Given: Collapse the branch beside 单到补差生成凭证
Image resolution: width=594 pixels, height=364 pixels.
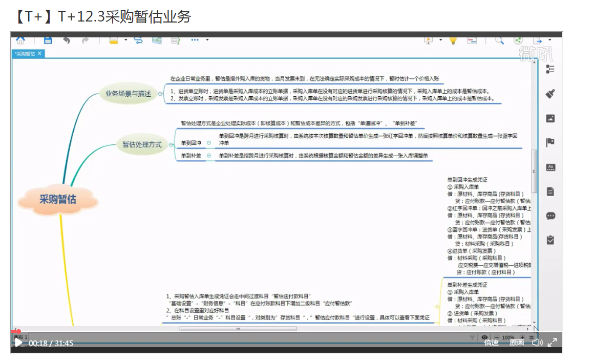Looking at the screenshot, I should tap(437, 307).
